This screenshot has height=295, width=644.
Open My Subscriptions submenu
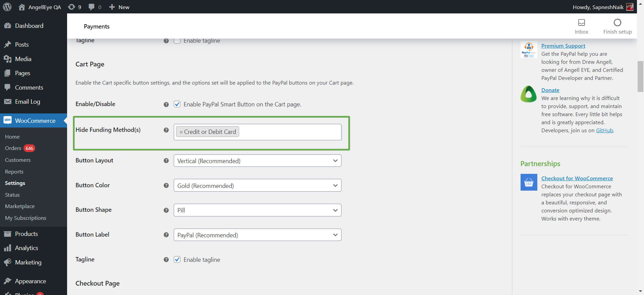tap(25, 218)
